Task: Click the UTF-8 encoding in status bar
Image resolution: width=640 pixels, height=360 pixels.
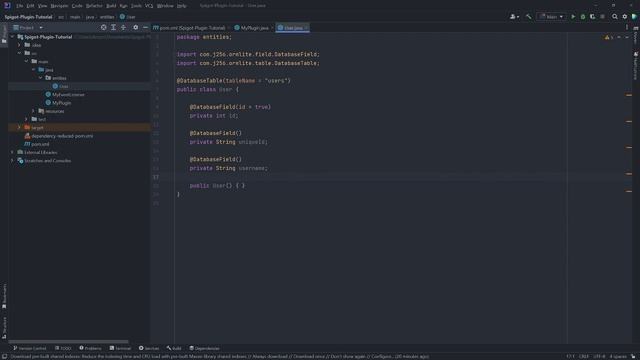Action: (x=600, y=356)
